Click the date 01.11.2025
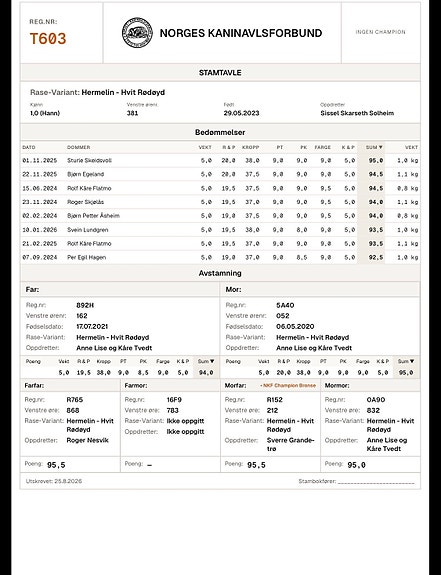Viewport: 441px width, 575px height. (40, 161)
